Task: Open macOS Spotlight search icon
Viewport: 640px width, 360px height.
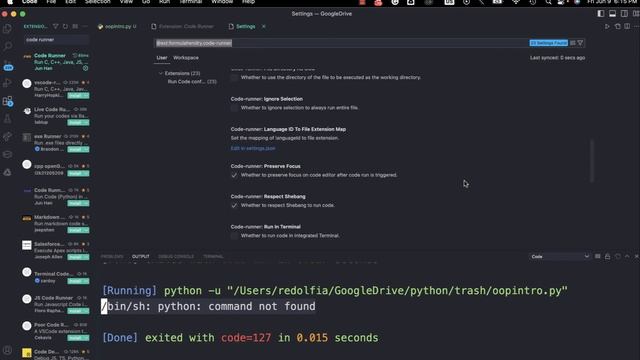Action: coord(548,2)
